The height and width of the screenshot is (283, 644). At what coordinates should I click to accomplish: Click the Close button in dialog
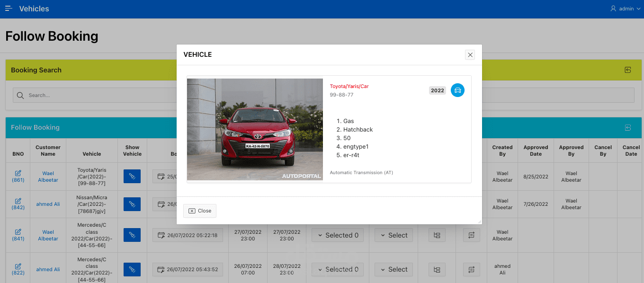click(x=200, y=211)
